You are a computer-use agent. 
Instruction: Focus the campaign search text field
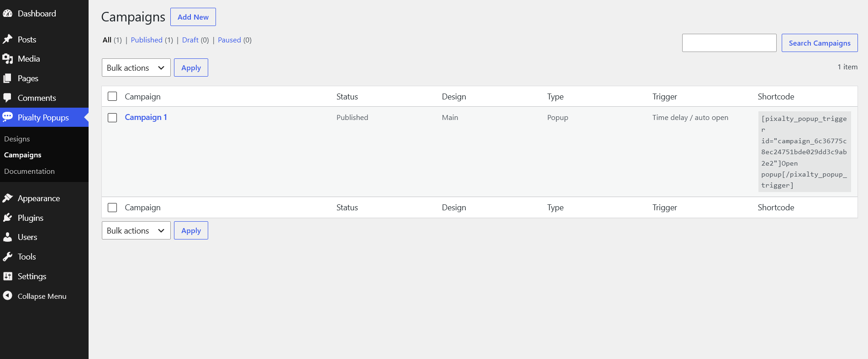click(729, 43)
